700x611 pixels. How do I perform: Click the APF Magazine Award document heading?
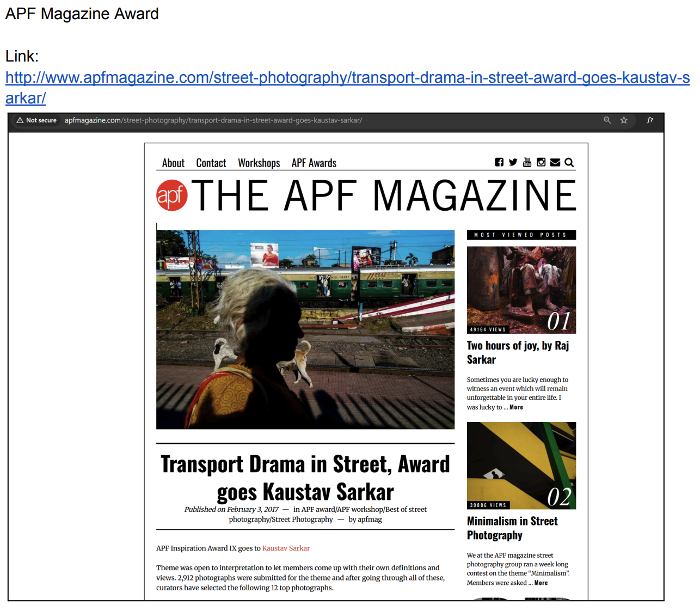[82, 14]
